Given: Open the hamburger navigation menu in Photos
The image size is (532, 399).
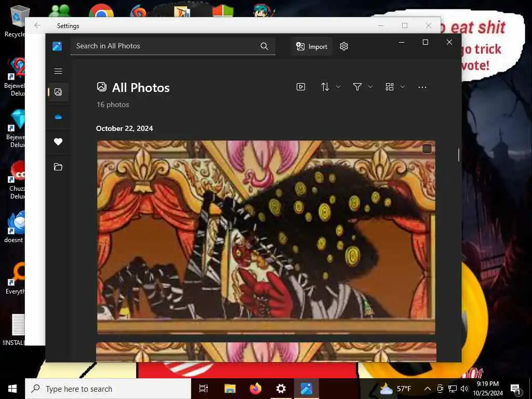Looking at the screenshot, I should (58, 71).
